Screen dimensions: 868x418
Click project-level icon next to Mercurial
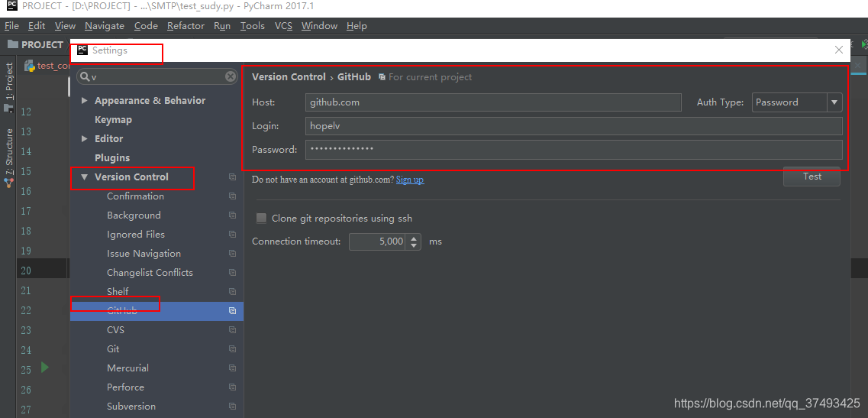click(x=233, y=368)
